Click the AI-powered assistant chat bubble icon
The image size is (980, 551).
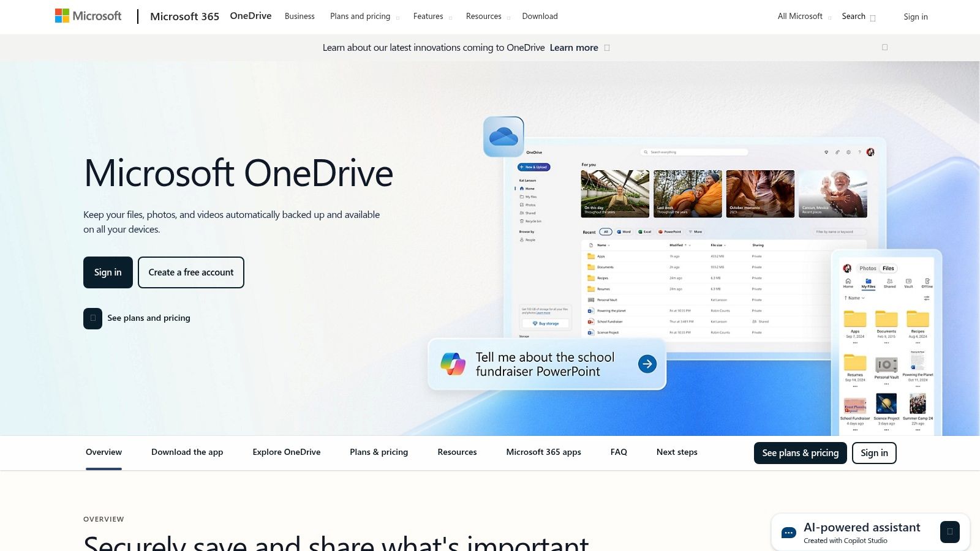[789, 533]
